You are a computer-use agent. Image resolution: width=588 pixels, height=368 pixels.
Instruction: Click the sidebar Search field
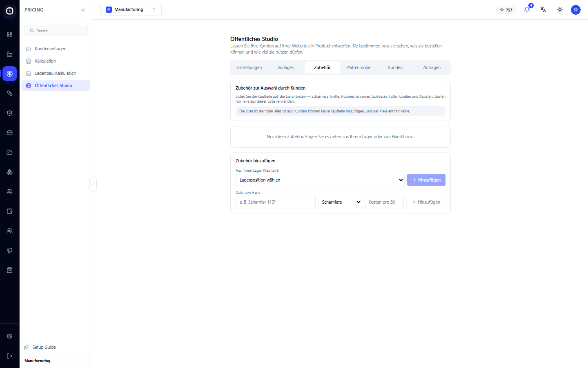pos(56,31)
